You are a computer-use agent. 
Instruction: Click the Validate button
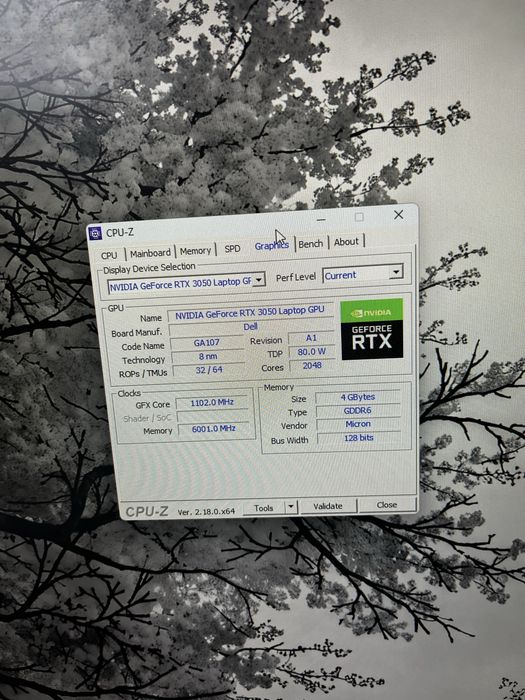[328, 506]
